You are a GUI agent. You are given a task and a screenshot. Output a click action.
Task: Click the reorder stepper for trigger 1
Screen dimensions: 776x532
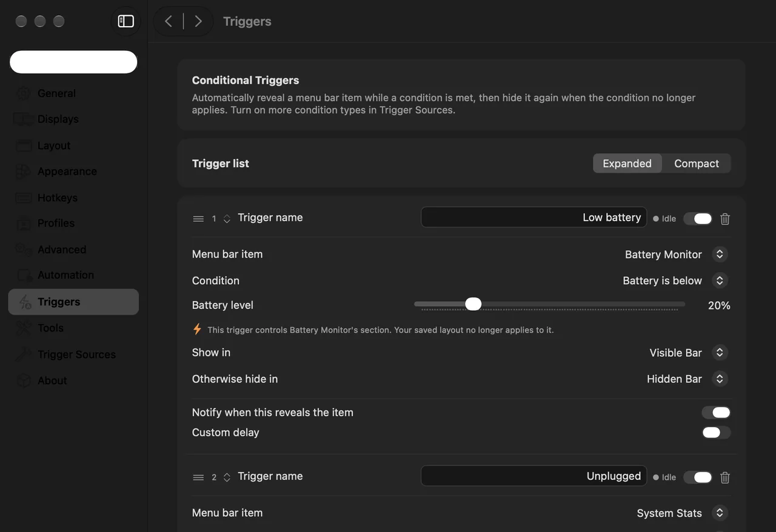click(x=227, y=219)
